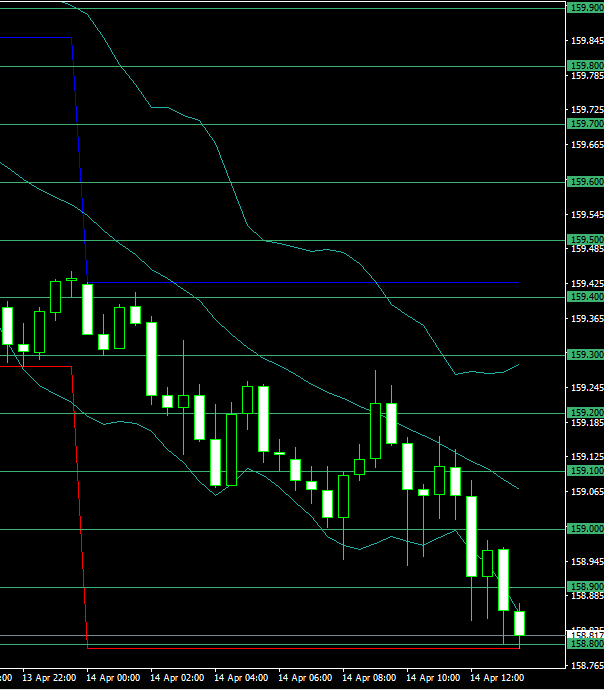Select the 14 Apr 06:00 time label

(307, 678)
